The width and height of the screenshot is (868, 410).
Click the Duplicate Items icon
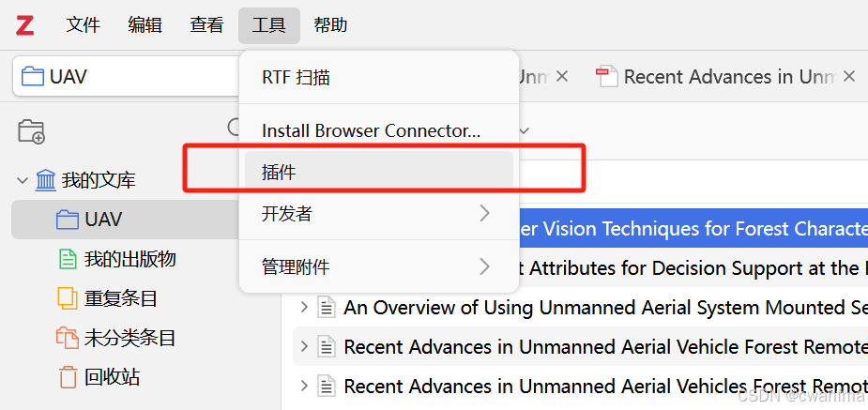tap(67, 298)
